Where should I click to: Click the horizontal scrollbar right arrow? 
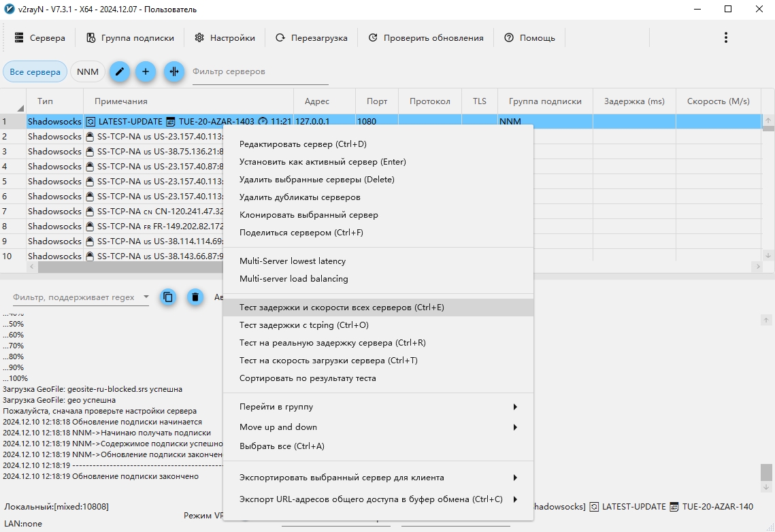click(x=757, y=267)
